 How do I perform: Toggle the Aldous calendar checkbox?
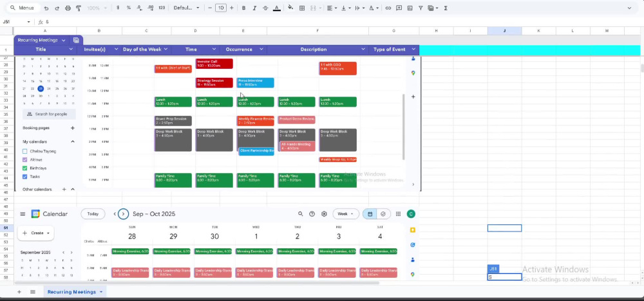tap(25, 160)
